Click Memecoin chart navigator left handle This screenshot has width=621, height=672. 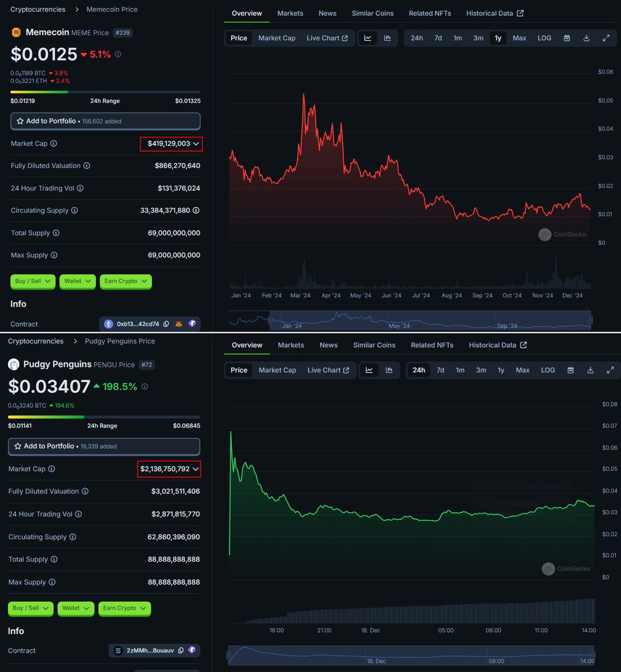coord(270,320)
